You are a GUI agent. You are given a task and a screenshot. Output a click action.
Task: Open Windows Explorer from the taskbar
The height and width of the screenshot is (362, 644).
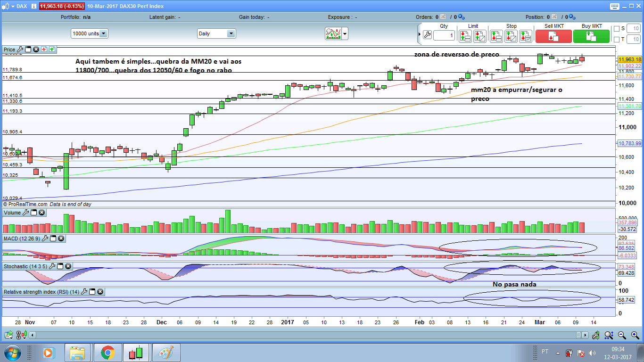[x=77, y=353]
